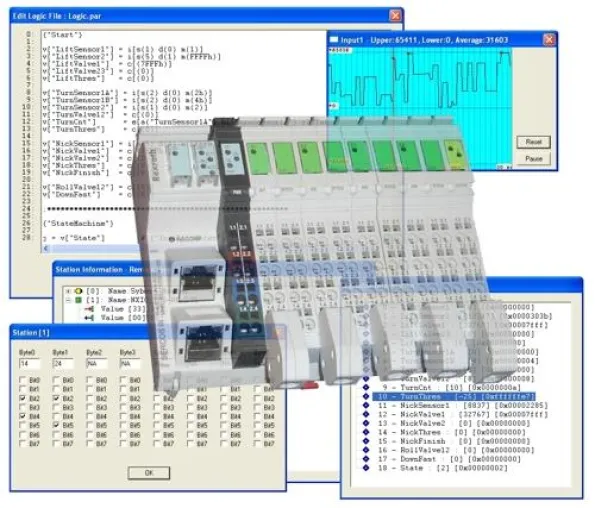Click Reset in the Input1 graph window

click(x=534, y=142)
